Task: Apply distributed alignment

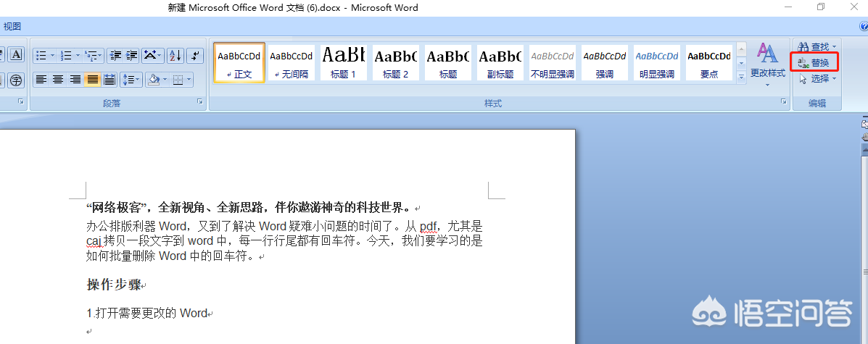Action: [x=109, y=80]
